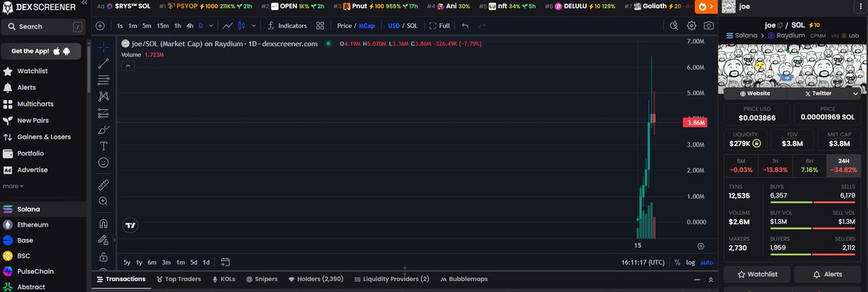Select the Solana chain in sidebar
This screenshot has width=868, height=292.
(x=43, y=209)
